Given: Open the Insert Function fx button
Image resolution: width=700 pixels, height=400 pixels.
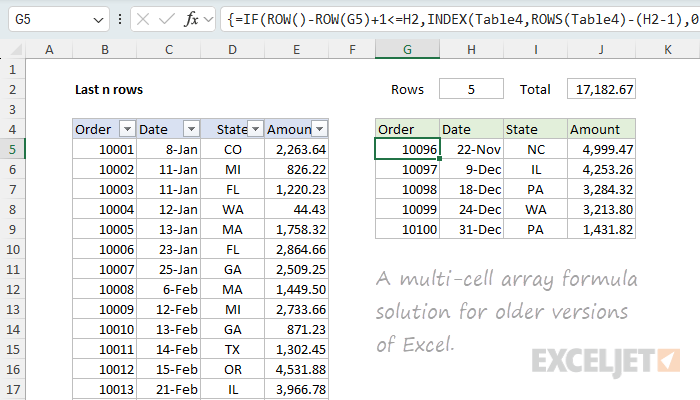Looking at the screenshot, I should pyautogui.click(x=191, y=19).
